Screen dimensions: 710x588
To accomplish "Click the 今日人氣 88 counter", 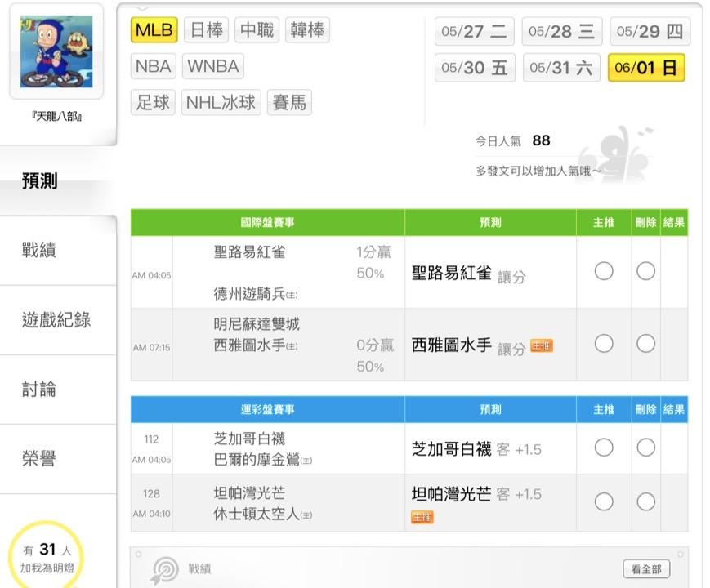I will click(x=512, y=140).
